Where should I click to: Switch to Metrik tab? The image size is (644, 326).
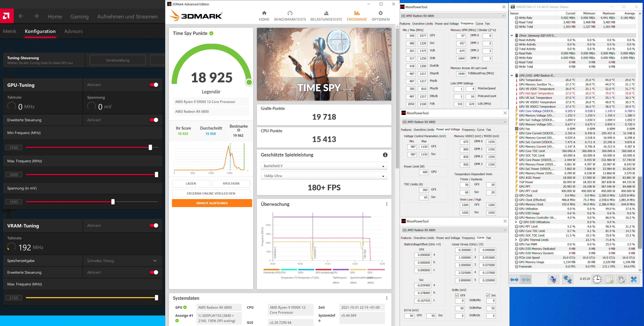coord(10,31)
